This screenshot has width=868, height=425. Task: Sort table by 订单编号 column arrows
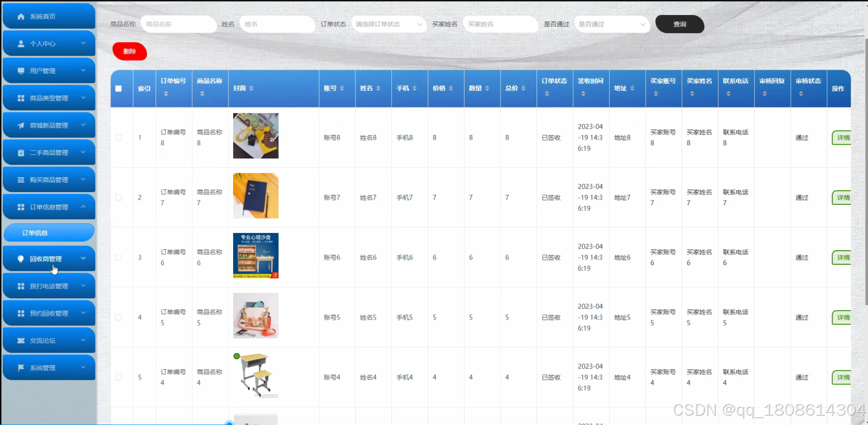pos(166,94)
